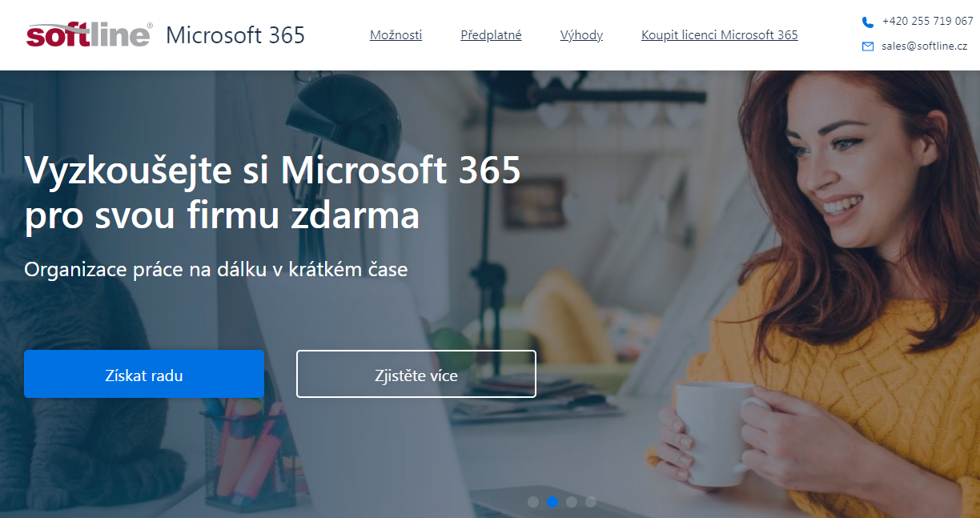Image resolution: width=980 pixels, height=518 pixels.
Task: Click the Zjistěte více button
Action: (416, 374)
